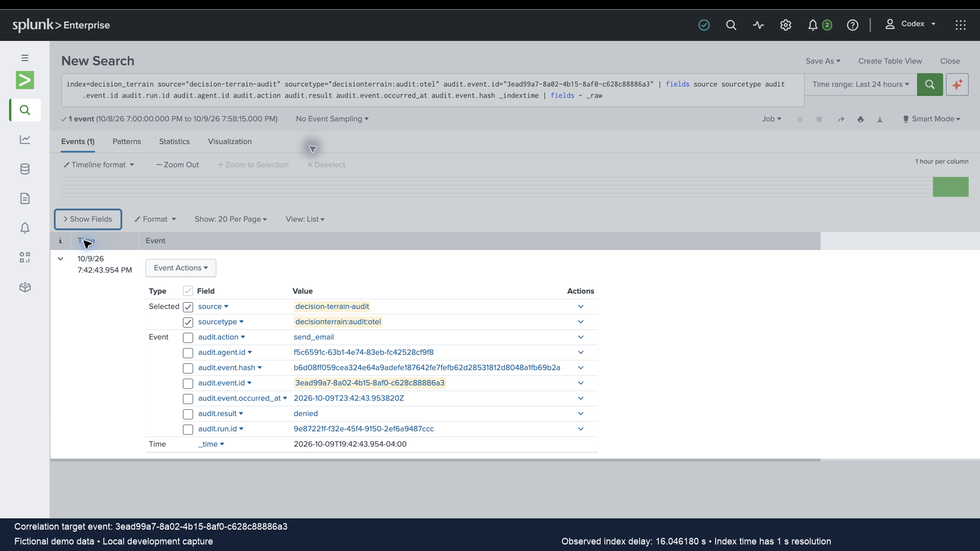The image size is (980, 551).
Task: Export results with the download icon
Action: pyautogui.click(x=880, y=119)
